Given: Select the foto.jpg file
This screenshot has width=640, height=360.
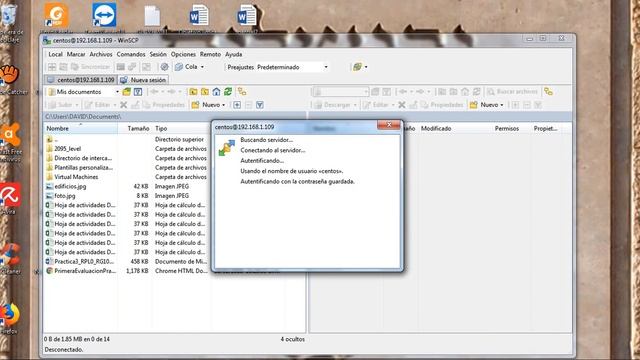Looking at the screenshot, I should [65, 196].
